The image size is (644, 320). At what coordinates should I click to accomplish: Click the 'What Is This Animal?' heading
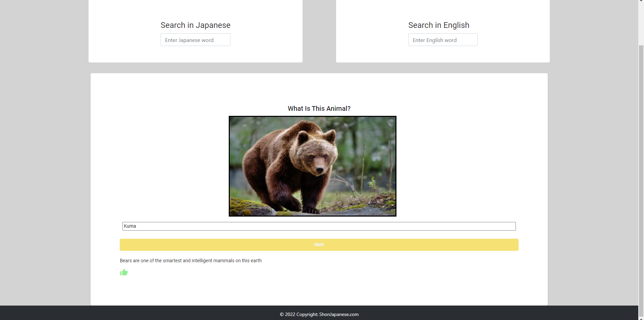click(x=319, y=108)
